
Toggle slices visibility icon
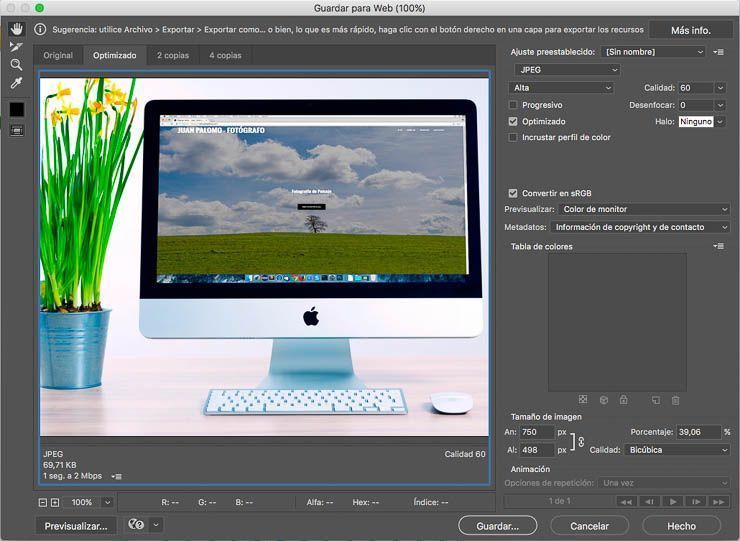(x=17, y=130)
